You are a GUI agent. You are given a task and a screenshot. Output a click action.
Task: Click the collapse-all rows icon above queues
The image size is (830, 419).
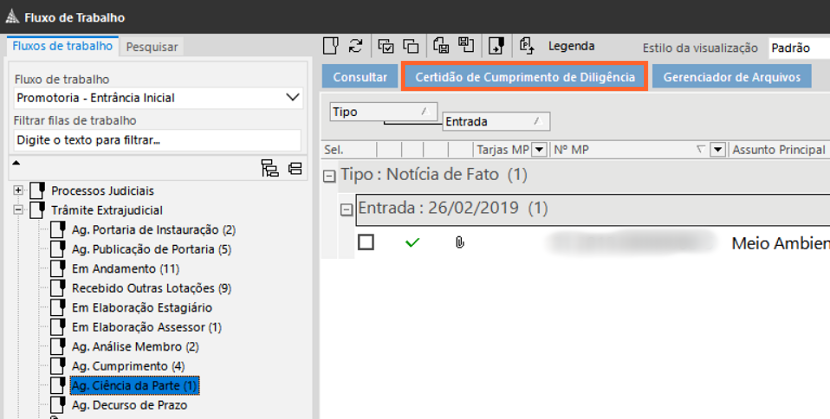(x=295, y=169)
